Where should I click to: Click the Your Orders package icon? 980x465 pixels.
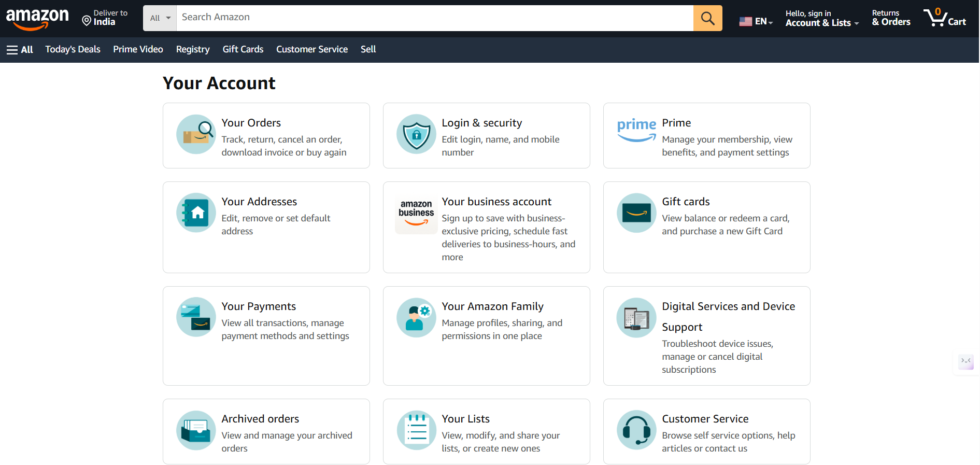(x=196, y=134)
